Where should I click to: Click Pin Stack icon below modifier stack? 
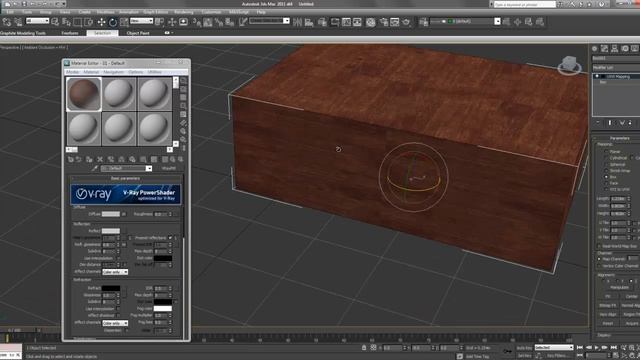click(598, 122)
